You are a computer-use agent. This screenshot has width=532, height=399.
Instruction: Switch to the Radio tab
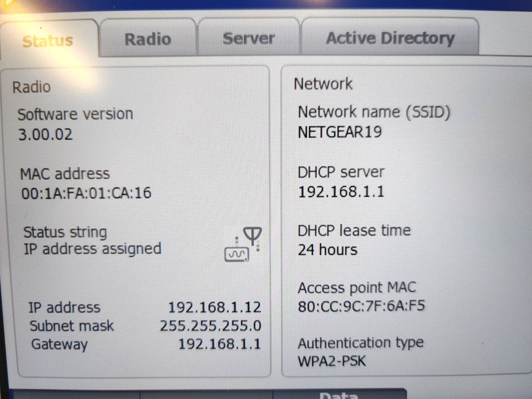(148, 39)
